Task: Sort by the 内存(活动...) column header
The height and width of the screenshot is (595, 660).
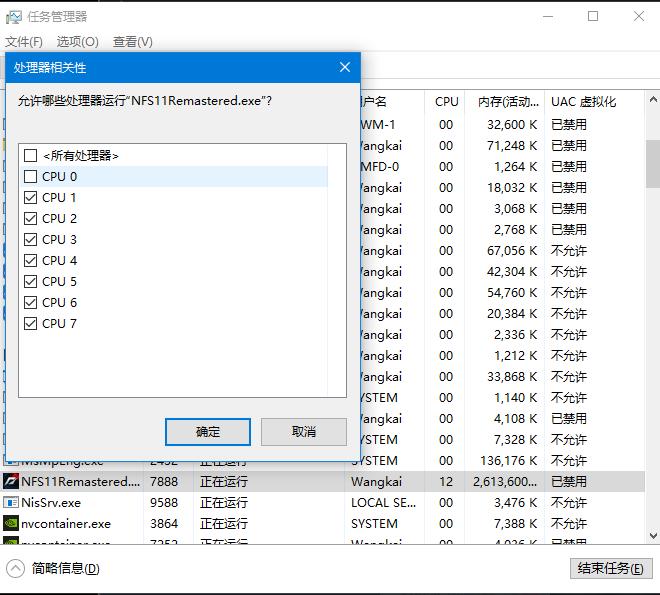Action: coord(508,101)
